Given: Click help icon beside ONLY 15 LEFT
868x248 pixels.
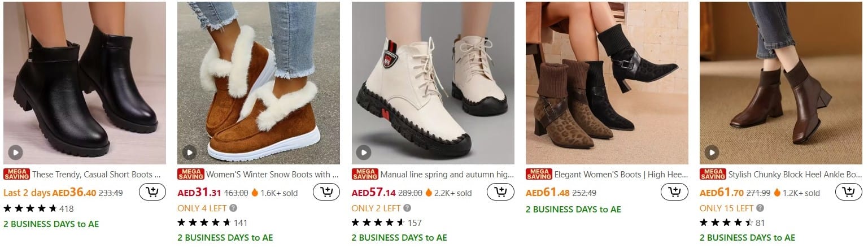Looking at the screenshot, I should tap(760, 208).
